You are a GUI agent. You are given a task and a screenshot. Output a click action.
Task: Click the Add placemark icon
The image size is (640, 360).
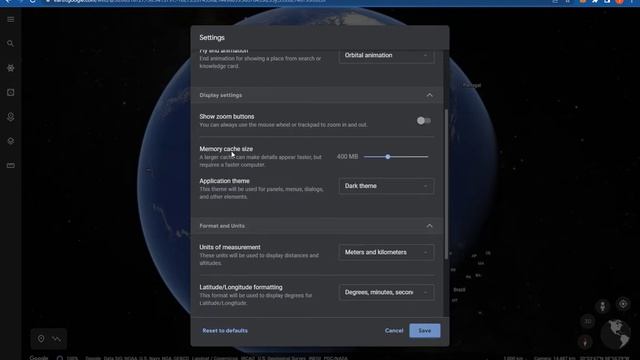pyautogui.click(x=41, y=338)
